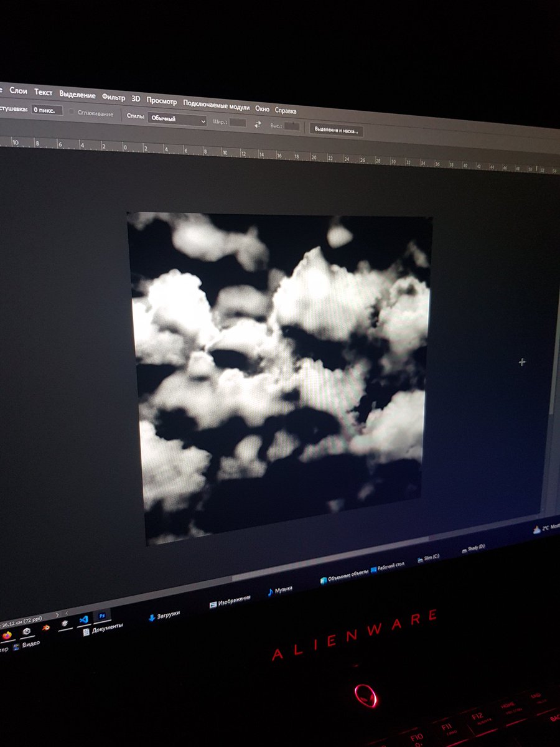Open Firefox from the taskbar
This screenshot has height=747, width=560.
click(x=7, y=635)
